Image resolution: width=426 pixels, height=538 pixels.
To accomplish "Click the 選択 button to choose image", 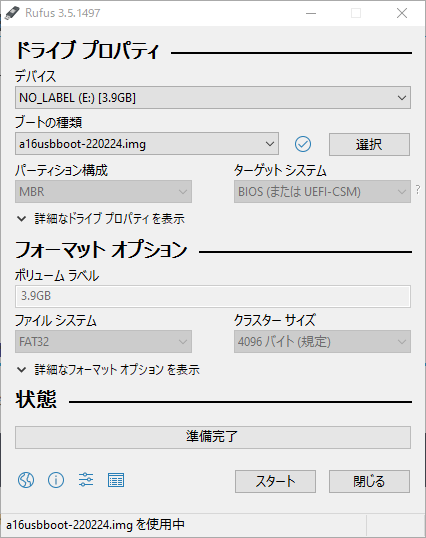I will click(369, 144).
